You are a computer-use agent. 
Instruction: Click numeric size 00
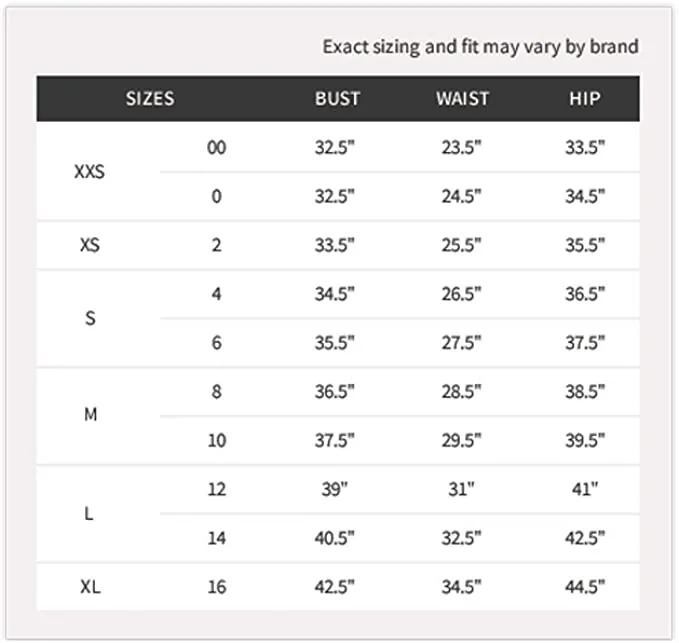pos(217,148)
